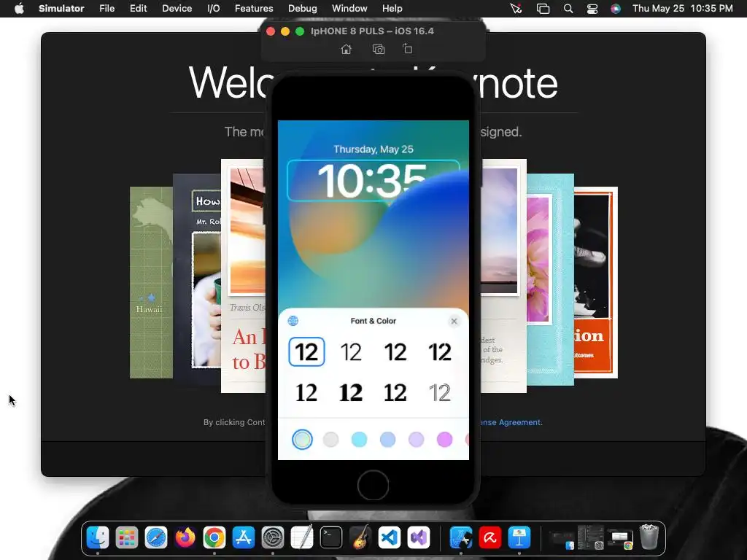Restore the minimized Chrome window in Dock
This screenshot has height=560, width=747.
coord(620,538)
